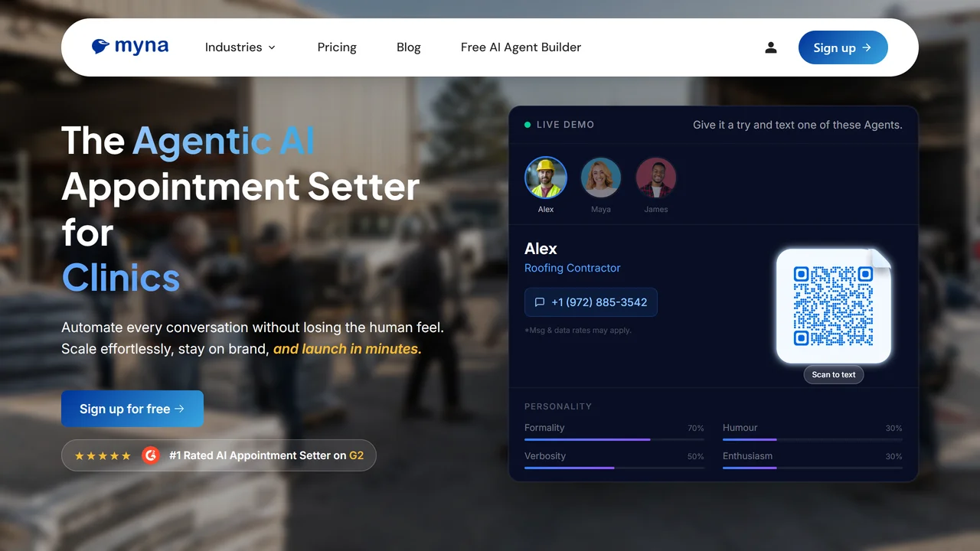The image size is (980, 551).
Task: Click the Clinics heading word
Action: pyautogui.click(x=121, y=278)
